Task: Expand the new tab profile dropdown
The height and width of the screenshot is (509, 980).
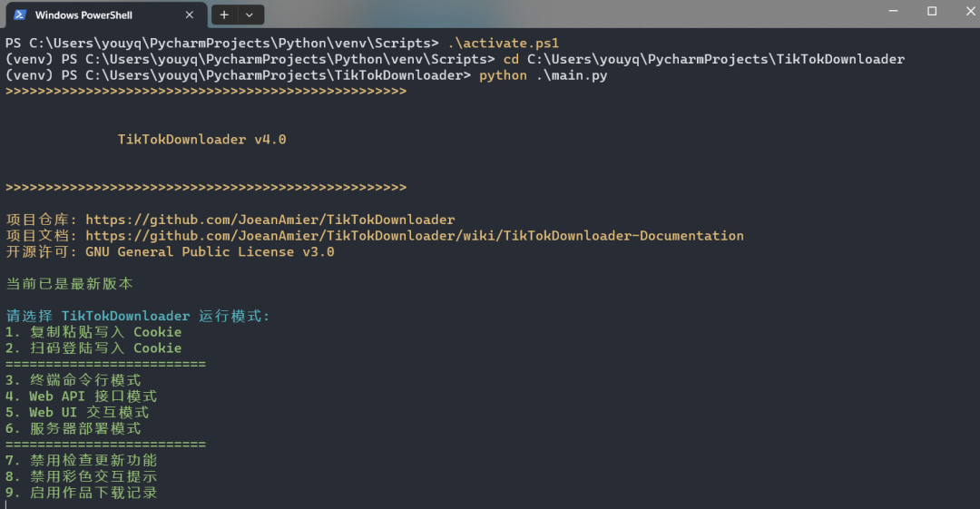Action: (x=250, y=15)
